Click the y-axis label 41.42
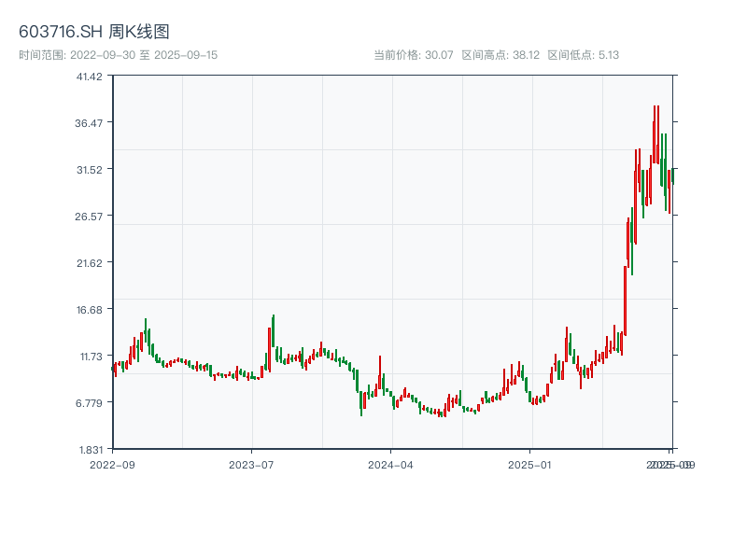This screenshot has height=560, width=747. click(x=89, y=77)
